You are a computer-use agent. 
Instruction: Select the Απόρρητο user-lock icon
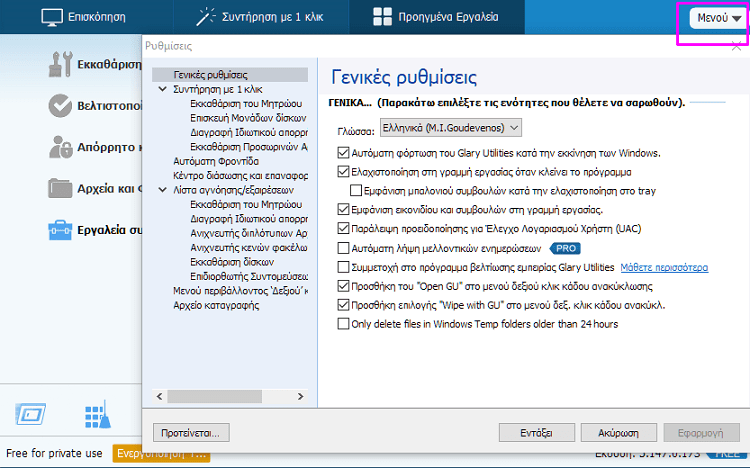(x=60, y=147)
